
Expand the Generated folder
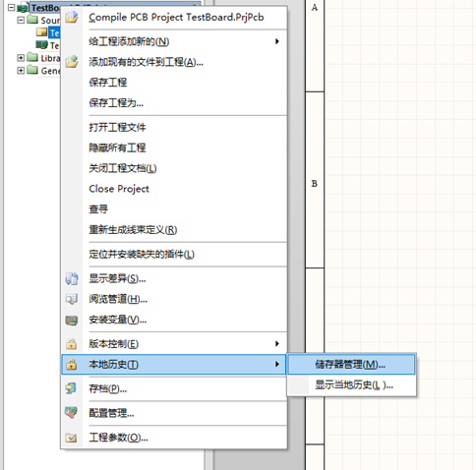21,70
